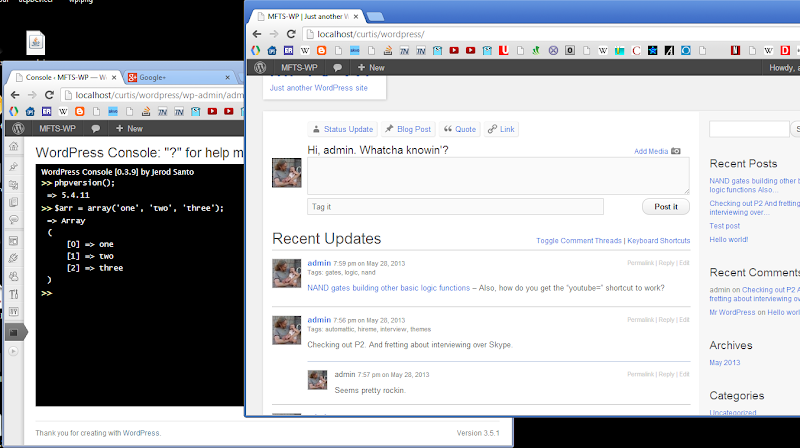Click the Post it button
800x448 pixels.
point(666,207)
